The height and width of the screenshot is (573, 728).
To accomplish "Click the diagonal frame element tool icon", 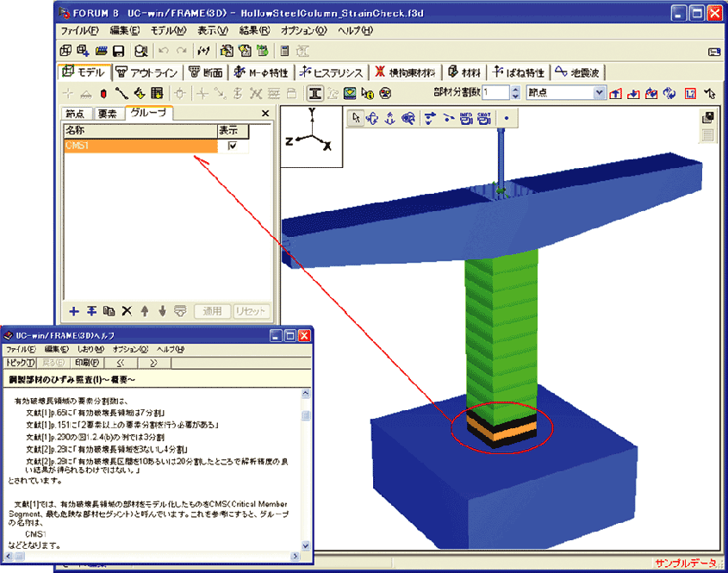I will 121,94.
